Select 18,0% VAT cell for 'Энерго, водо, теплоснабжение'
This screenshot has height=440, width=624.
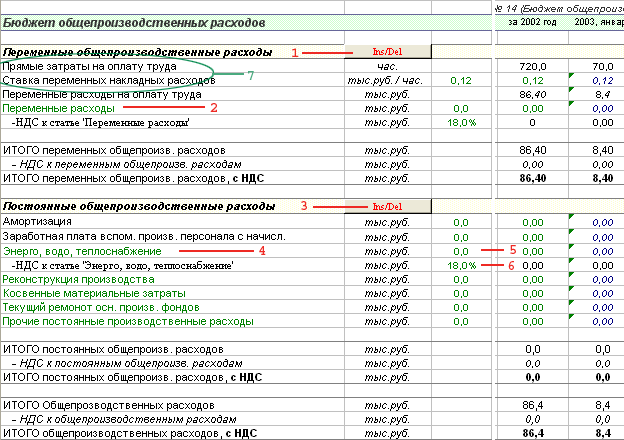[x=462, y=265]
